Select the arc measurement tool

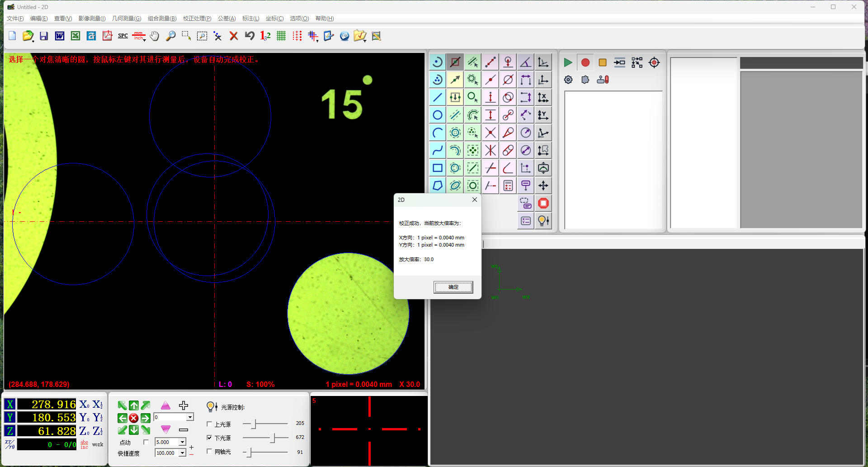(x=438, y=133)
